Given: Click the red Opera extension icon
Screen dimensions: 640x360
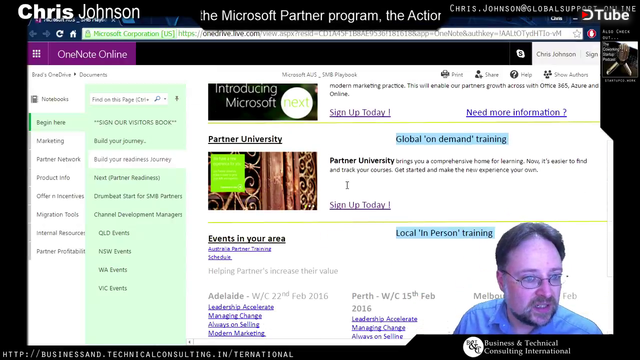Looking at the screenshot, I should tap(591, 34).
